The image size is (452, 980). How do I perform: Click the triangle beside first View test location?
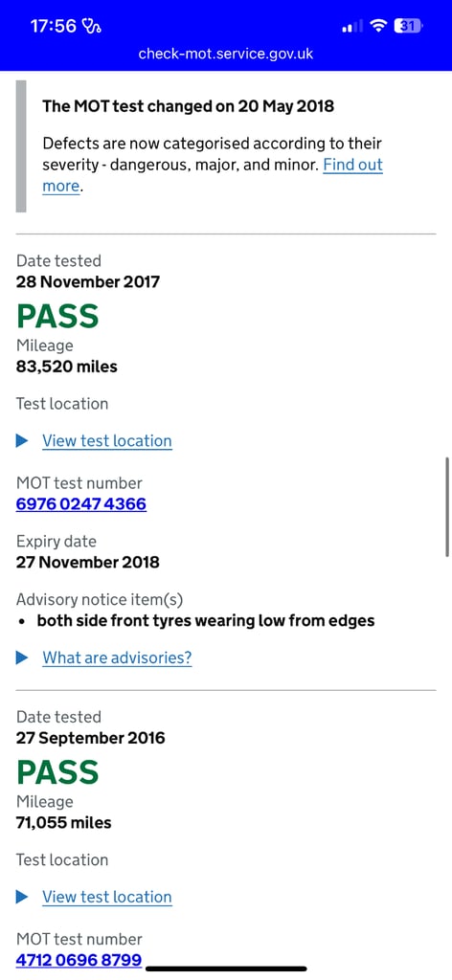click(x=22, y=440)
